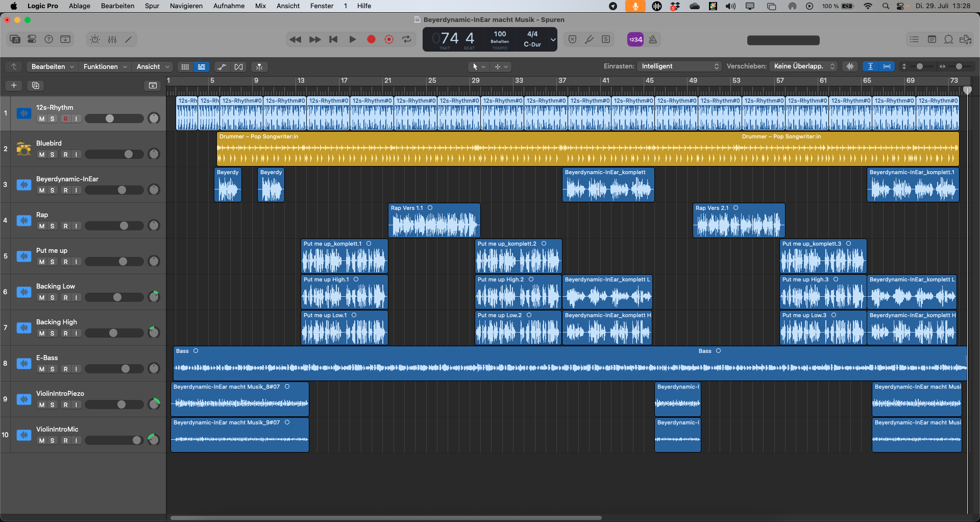Click the tempo value 100
980x522 pixels.
pyautogui.click(x=500, y=34)
